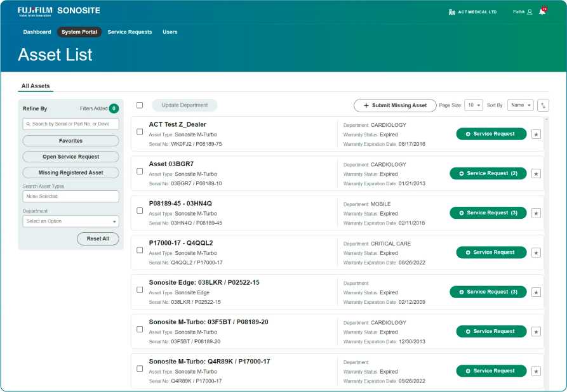
Task: Click the Filters Added count badge
Action: pyautogui.click(x=114, y=108)
